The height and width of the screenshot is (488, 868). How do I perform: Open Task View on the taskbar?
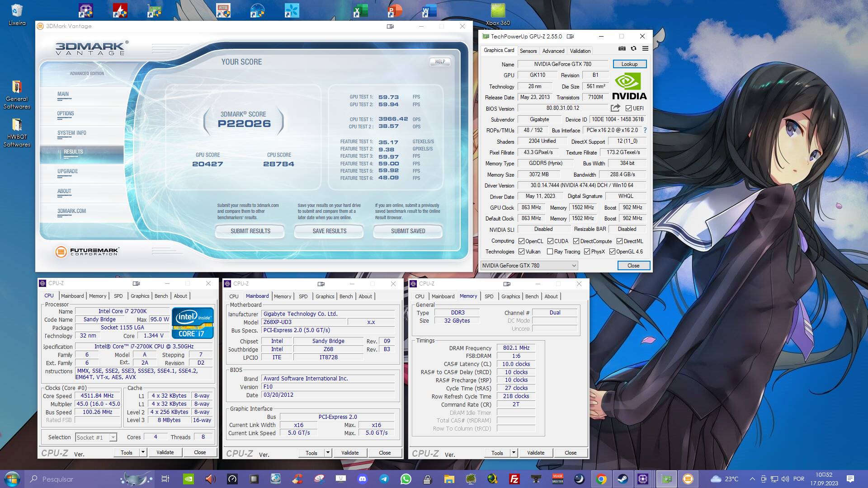pos(165,479)
